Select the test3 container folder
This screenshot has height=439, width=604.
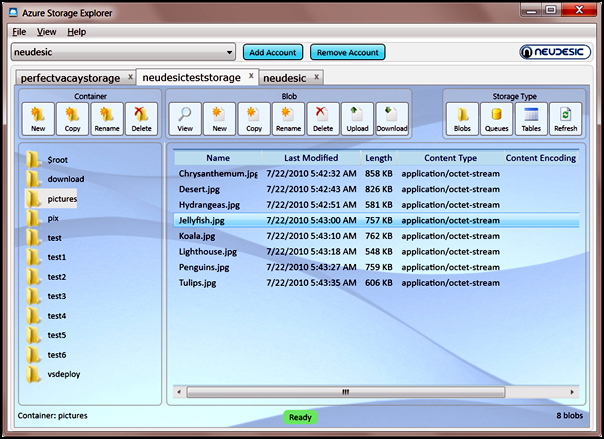click(46, 296)
